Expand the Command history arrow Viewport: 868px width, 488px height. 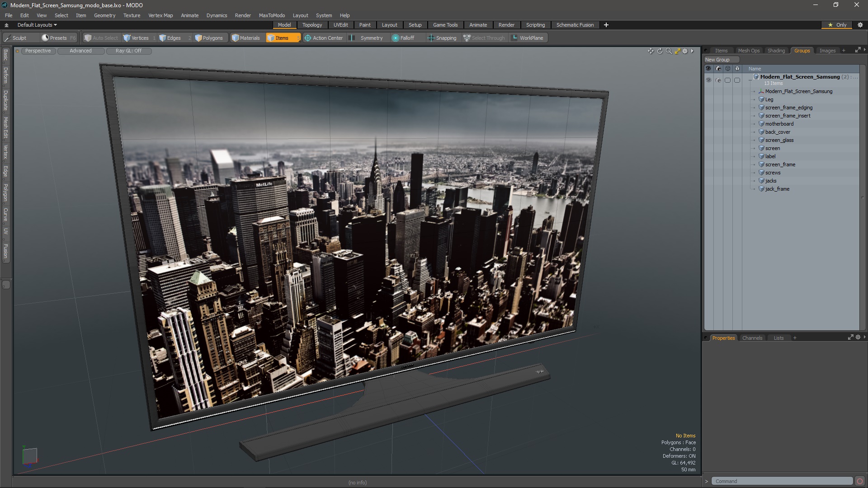point(707,481)
